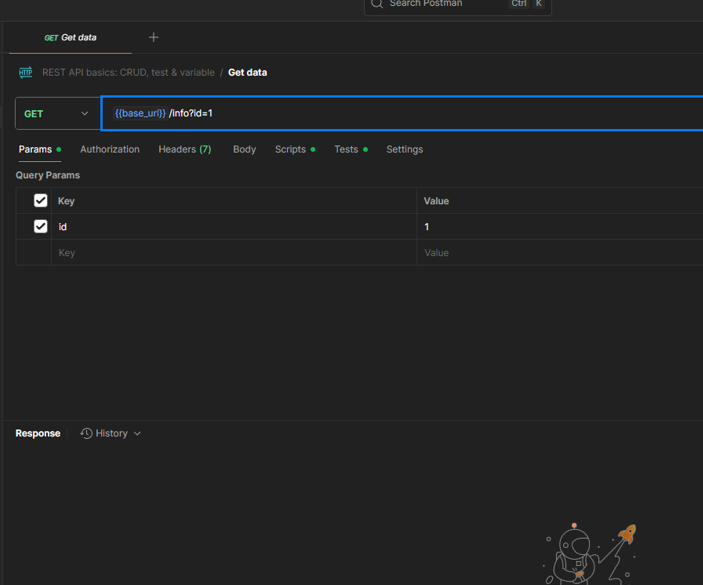Click the request URL input field
Image resolution: width=703 pixels, height=585 pixels.
(400, 114)
